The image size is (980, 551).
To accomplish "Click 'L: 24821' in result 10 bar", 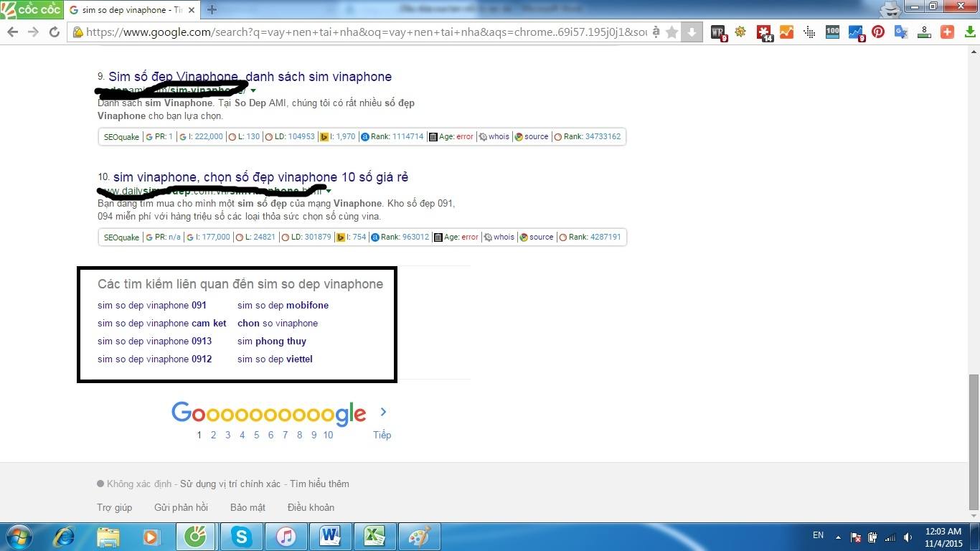I will click(x=260, y=237).
